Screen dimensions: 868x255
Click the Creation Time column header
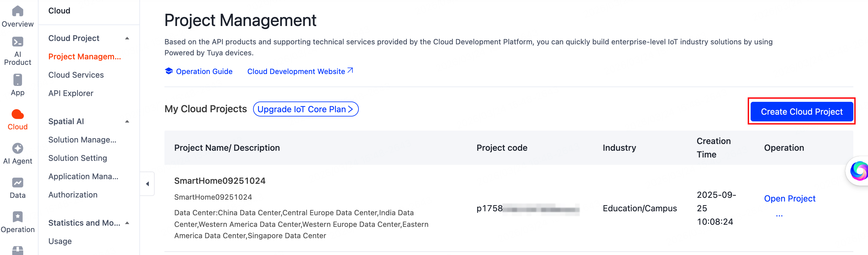click(x=714, y=148)
